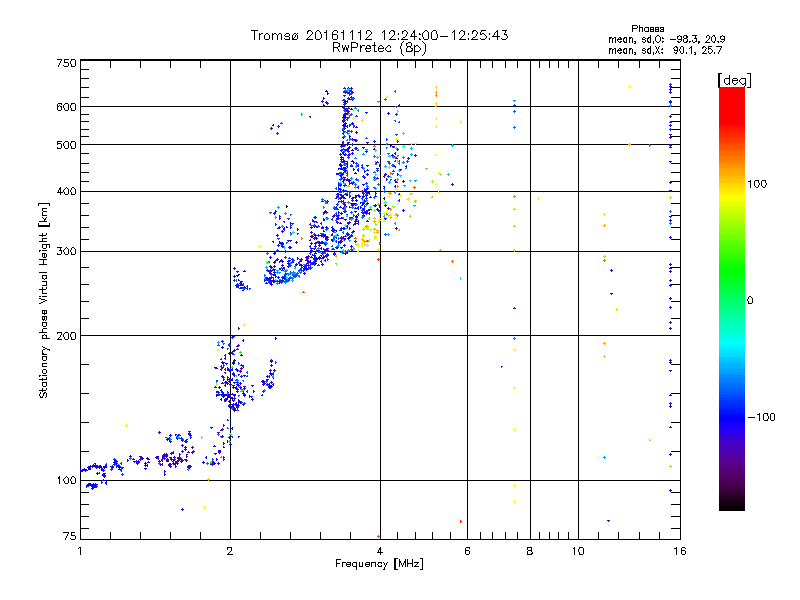Click the 'mean, sd,O: -98.3, 20.9' text

(x=666, y=39)
